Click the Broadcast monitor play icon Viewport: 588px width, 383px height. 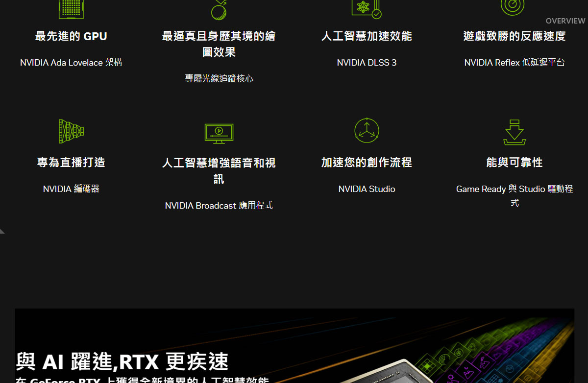coord(219,133)
